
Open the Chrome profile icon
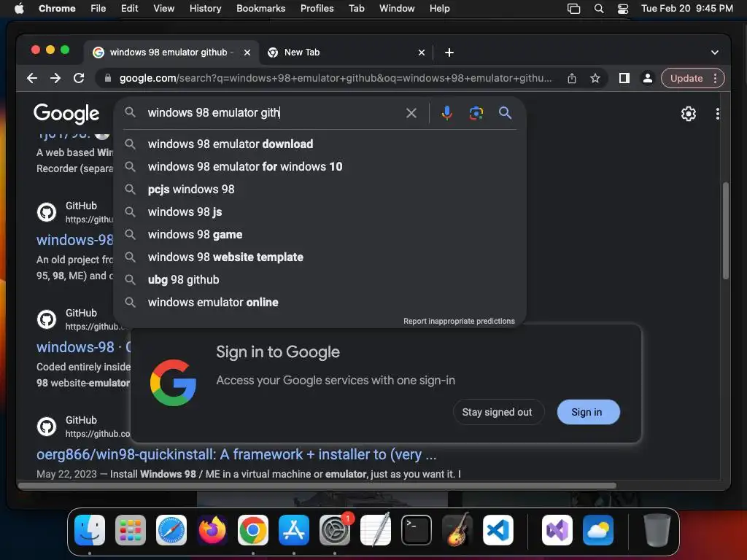pyautogui.click(x=648, y=78)
